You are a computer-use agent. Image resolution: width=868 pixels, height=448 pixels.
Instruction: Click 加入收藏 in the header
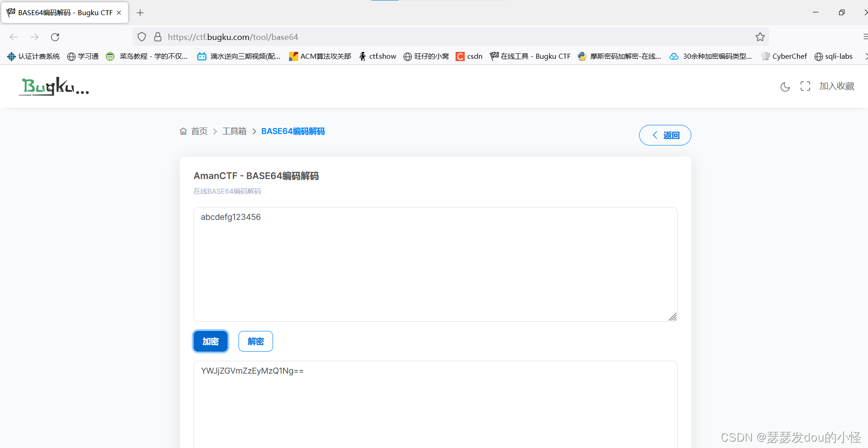(837, 86)
